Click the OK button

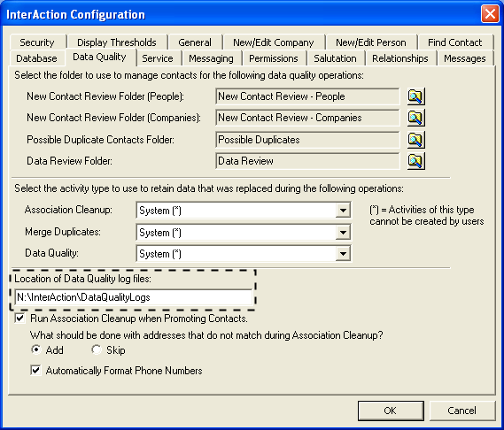[391, 411]
